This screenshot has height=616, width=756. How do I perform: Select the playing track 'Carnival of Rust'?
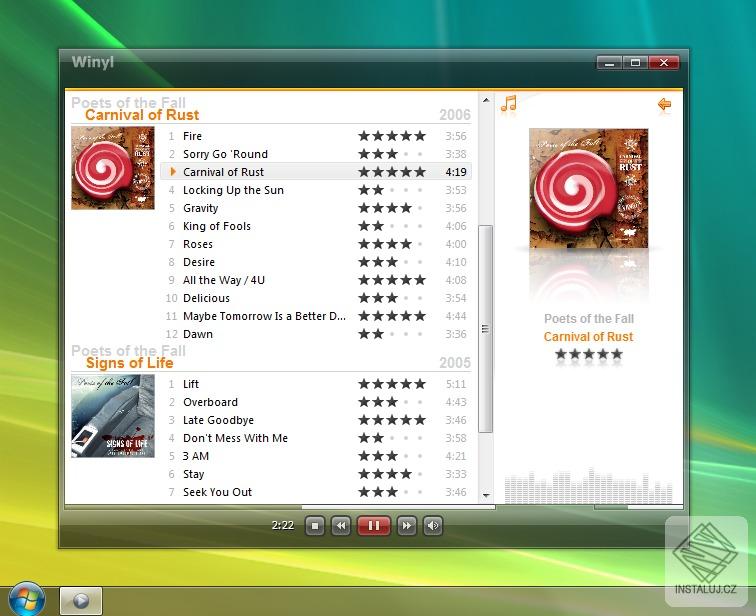tap(316, 172)
